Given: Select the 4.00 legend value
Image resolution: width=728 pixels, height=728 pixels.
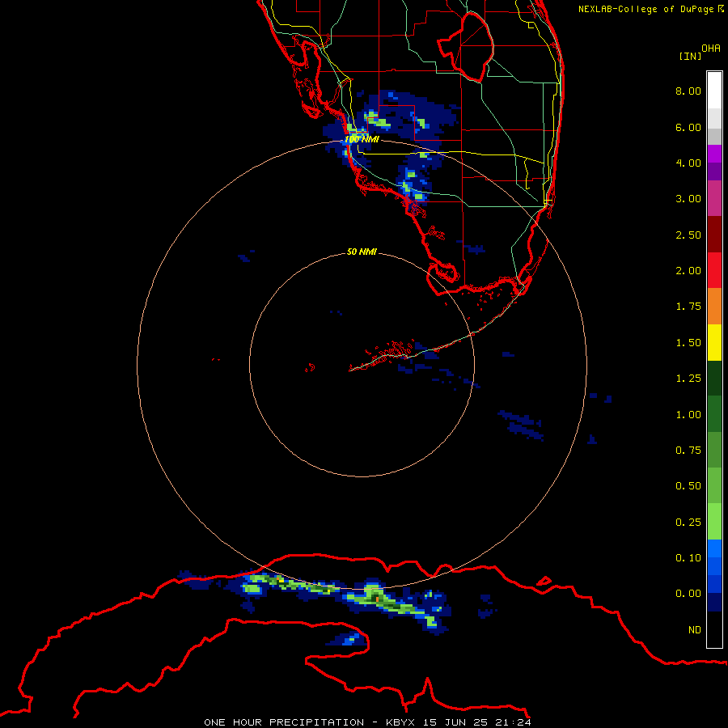Looking at the screenshot, I should [688, 163].
